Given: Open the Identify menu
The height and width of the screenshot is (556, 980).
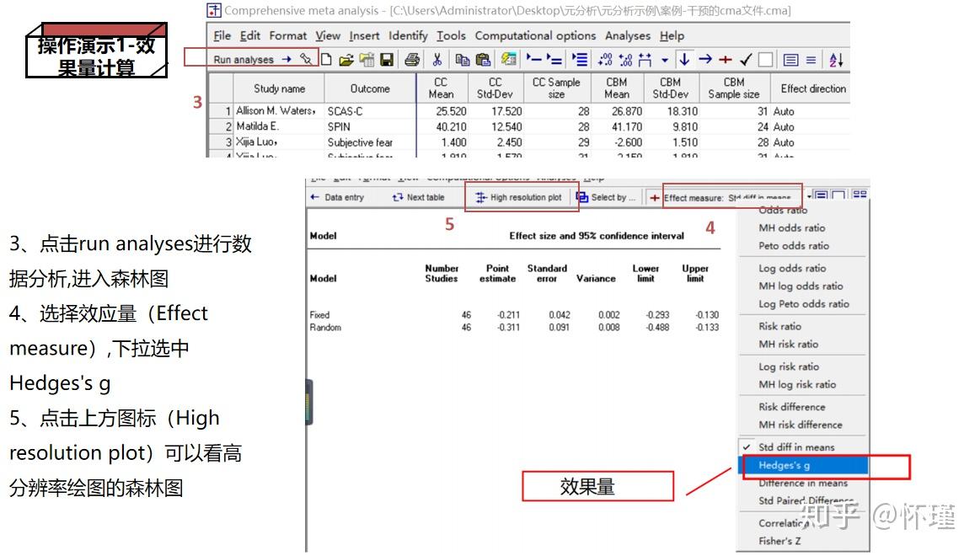Looking at the screenshot, I should (408, 35).
